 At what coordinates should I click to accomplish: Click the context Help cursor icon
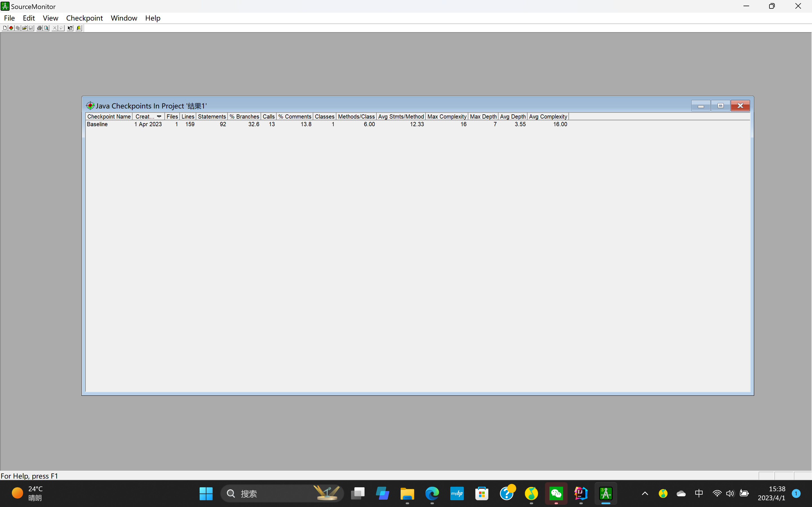(x=70, y=28)
